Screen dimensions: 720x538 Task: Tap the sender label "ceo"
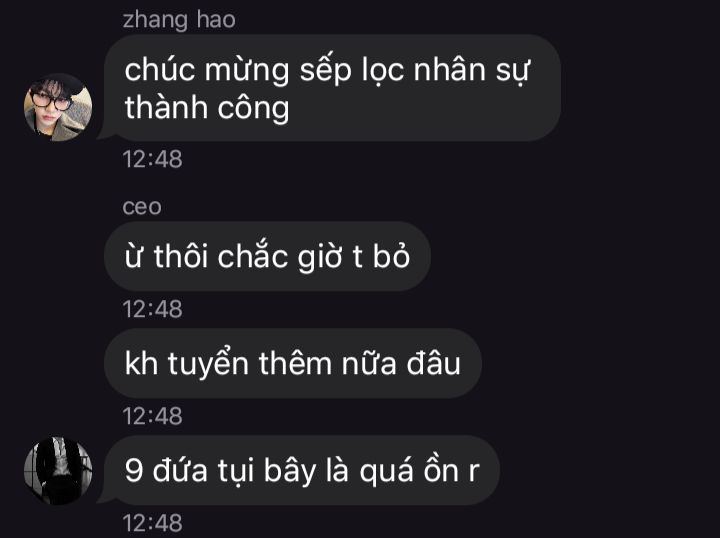click(142, 207)
